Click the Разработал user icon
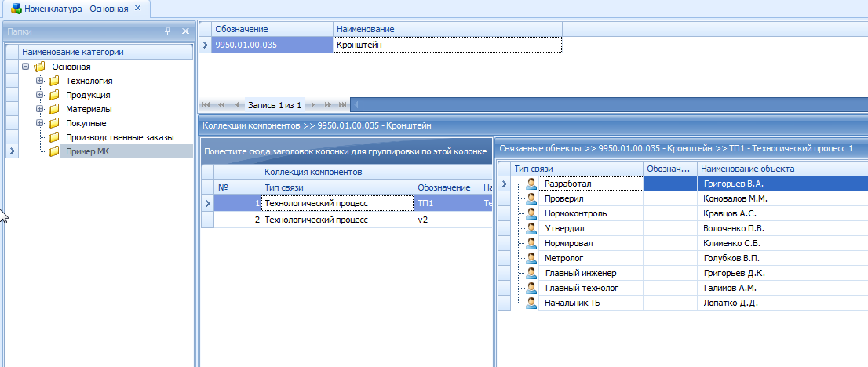 point(532,183)
